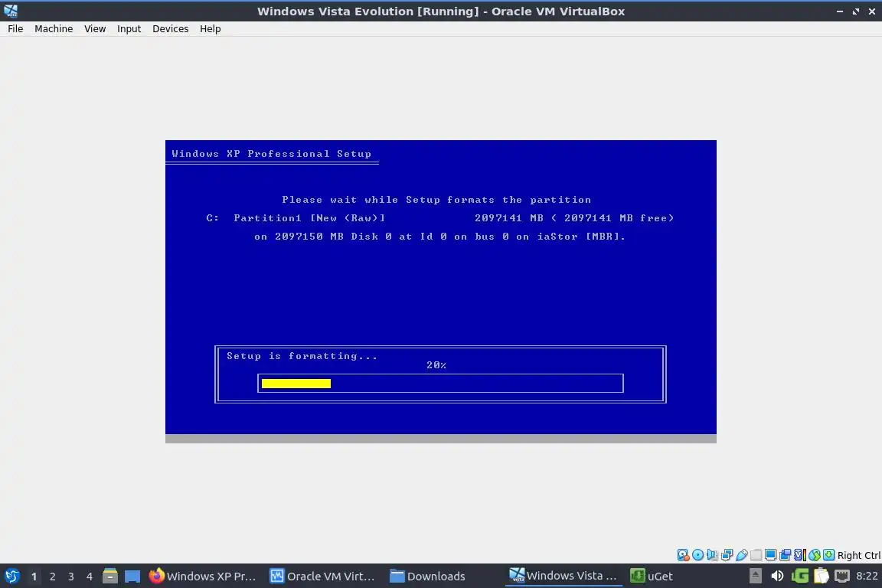This screenshot has height=588, width=882.
Task: Click the yellow formatting progress bar
Action: (x=296, y=384)
